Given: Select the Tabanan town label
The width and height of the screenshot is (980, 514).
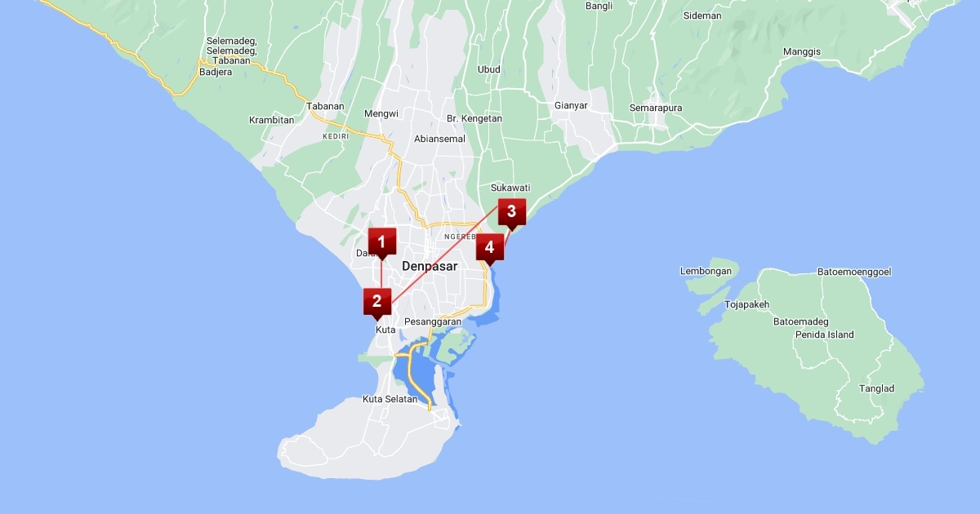Looking at the screenshot, I should 325,107.
